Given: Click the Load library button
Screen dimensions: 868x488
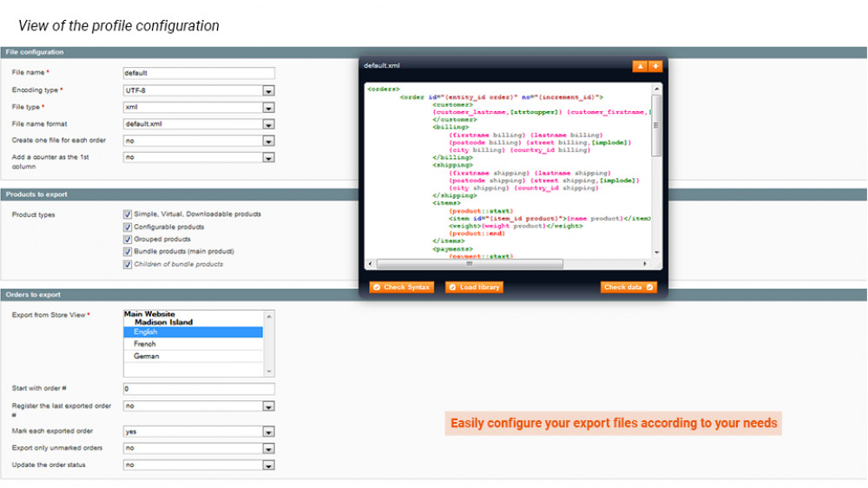Looking at the screenshot, I should 475,287.
